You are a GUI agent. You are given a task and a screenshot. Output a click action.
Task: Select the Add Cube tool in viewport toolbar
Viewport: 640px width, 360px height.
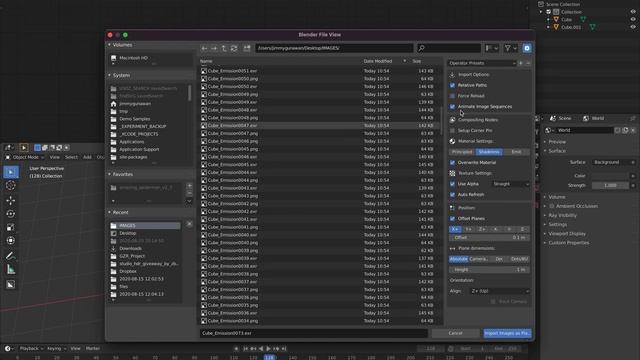click(11, 284)
